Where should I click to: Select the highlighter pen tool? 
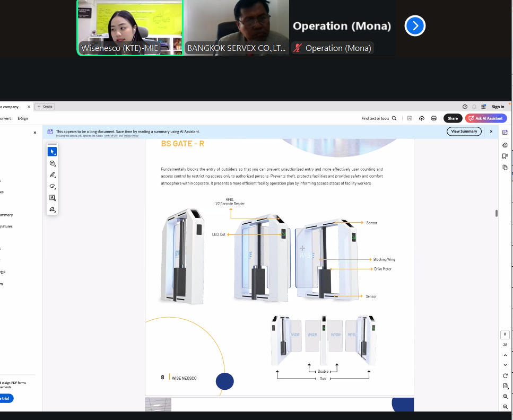pyautogui.click(x=52, y=175)
